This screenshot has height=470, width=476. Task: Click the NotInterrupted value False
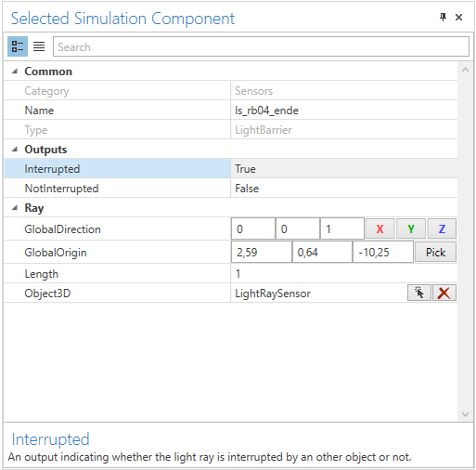[247, 189]
